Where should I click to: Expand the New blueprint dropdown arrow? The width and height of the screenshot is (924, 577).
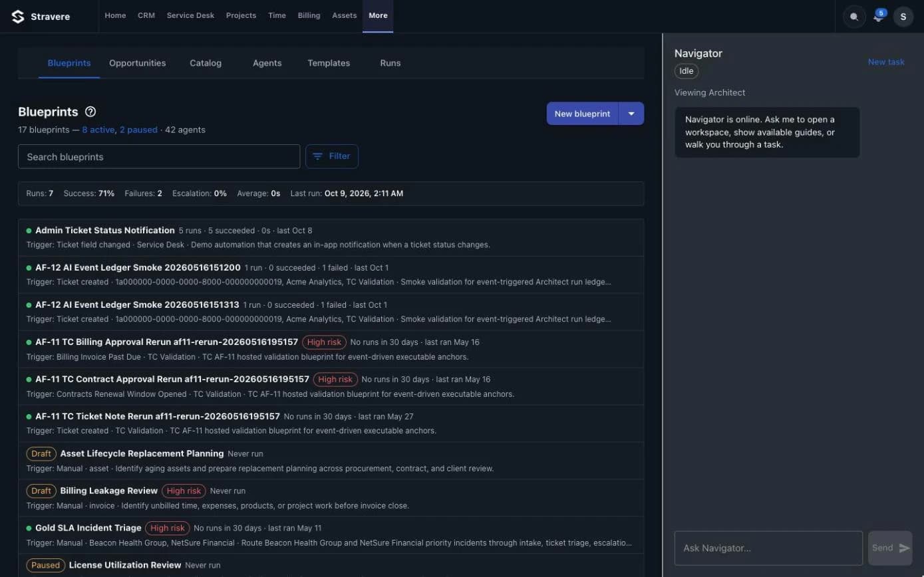631,114
